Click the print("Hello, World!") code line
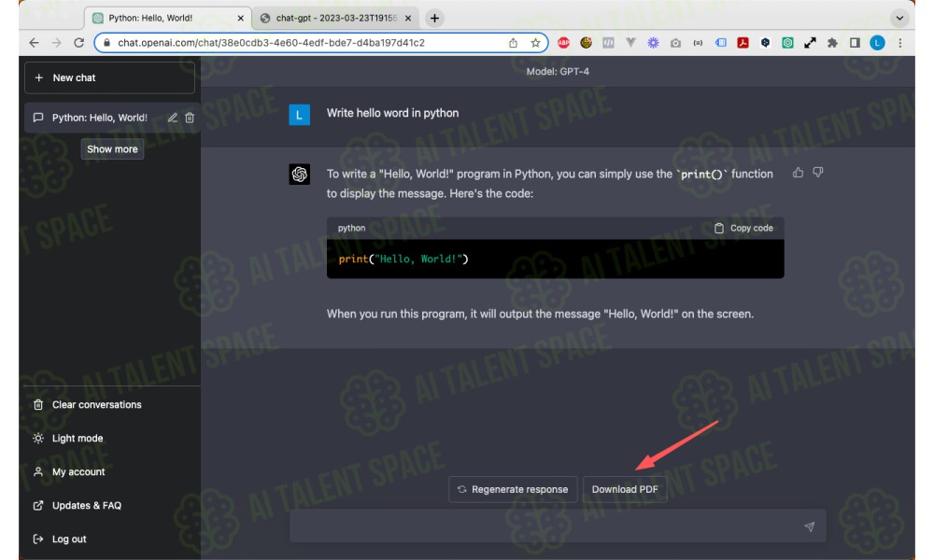This screenshot has width=934, height=560. pyautogui.click(x=403, y=259)
